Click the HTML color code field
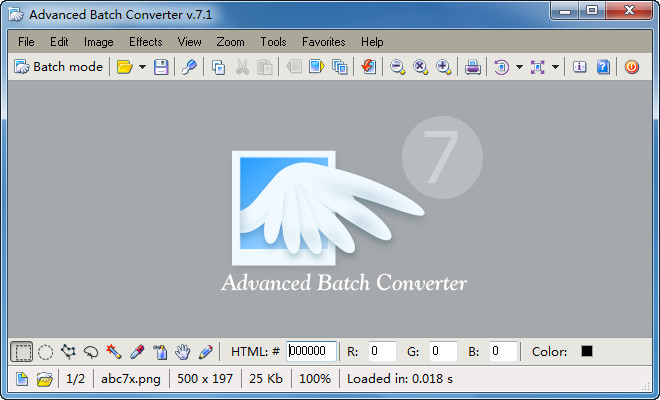The height and width of the screenshot is (400, 660). point(311,351)
